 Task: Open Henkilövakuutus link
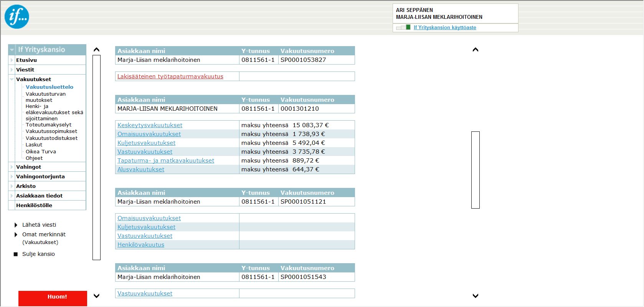pyautogui.click(x=141, y=245)
